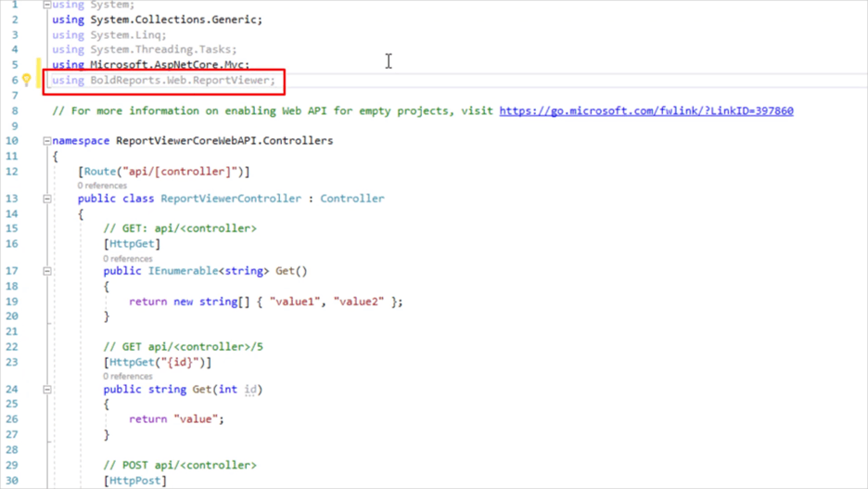This screenshot has height=489, width=868.
Task: Collapse the ReportViewerCoreWebAPI.Controllers namespace
Action: 47,141
